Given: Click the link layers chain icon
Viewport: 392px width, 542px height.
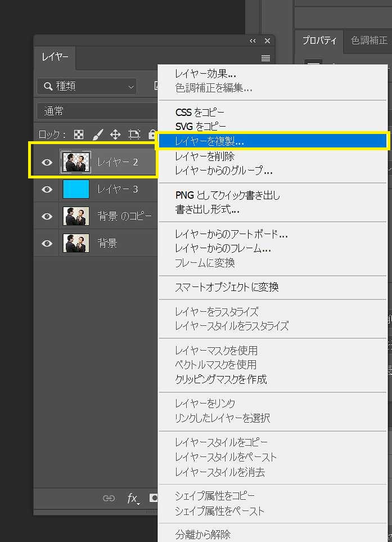Looking at the screenshot, I should 109,498.
